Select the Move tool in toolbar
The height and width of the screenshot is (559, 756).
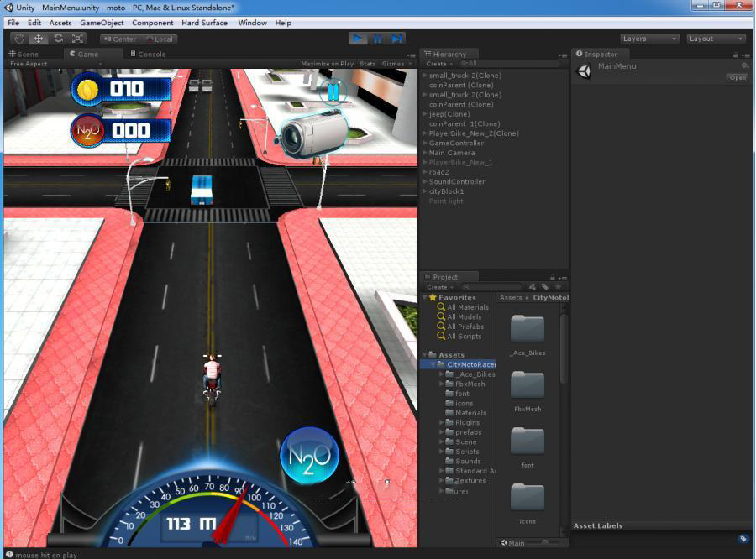[39, 39]
